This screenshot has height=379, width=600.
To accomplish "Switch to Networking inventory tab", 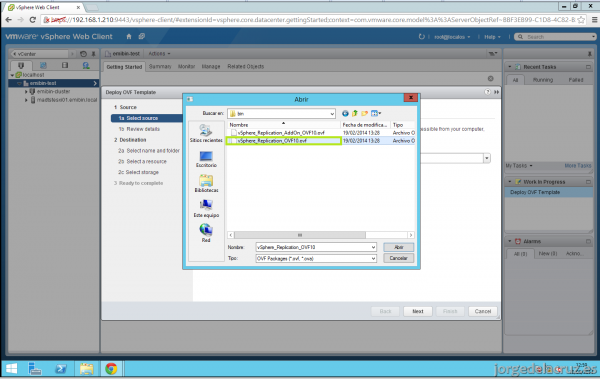I will (x=86, y=65).
